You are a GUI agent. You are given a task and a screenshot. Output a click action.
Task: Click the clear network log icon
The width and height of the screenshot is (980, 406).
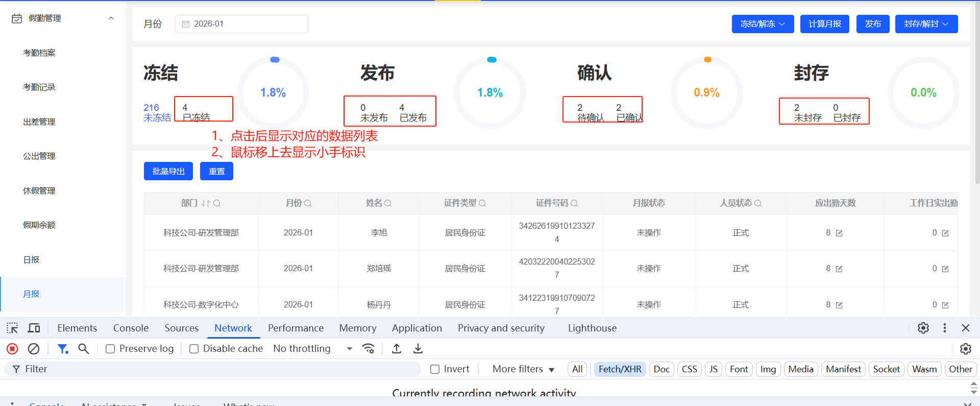point(34,349)
